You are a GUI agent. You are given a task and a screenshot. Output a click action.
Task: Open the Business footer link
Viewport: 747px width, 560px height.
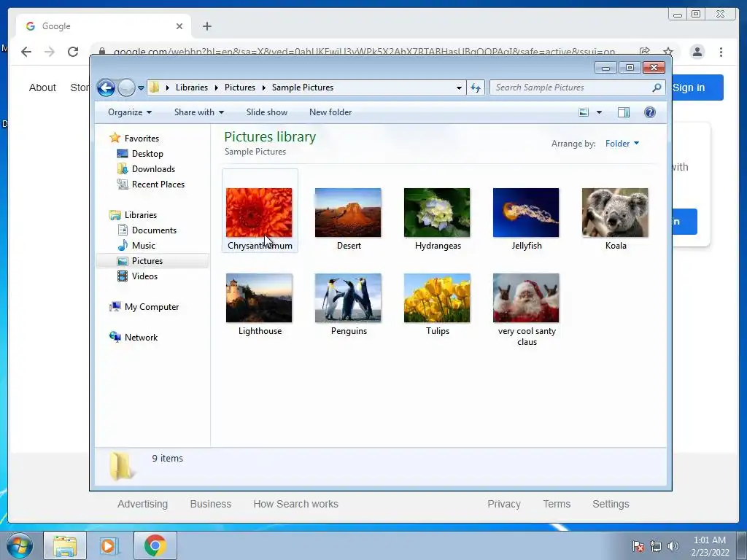[x=211, y=504]
